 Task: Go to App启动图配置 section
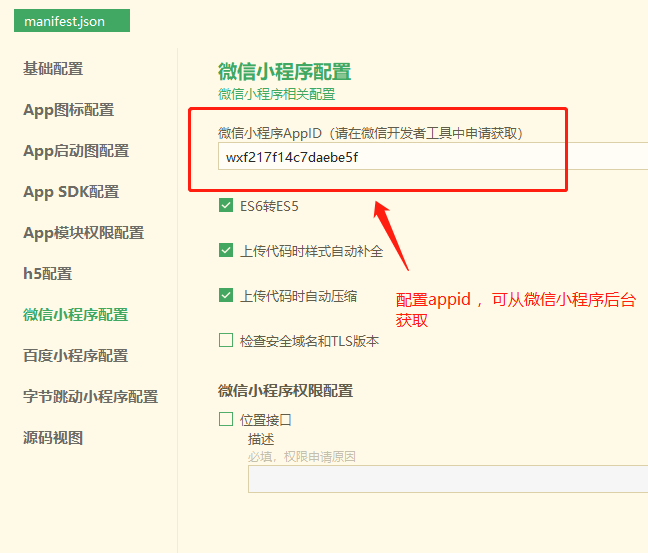click(x=76, y=151)
